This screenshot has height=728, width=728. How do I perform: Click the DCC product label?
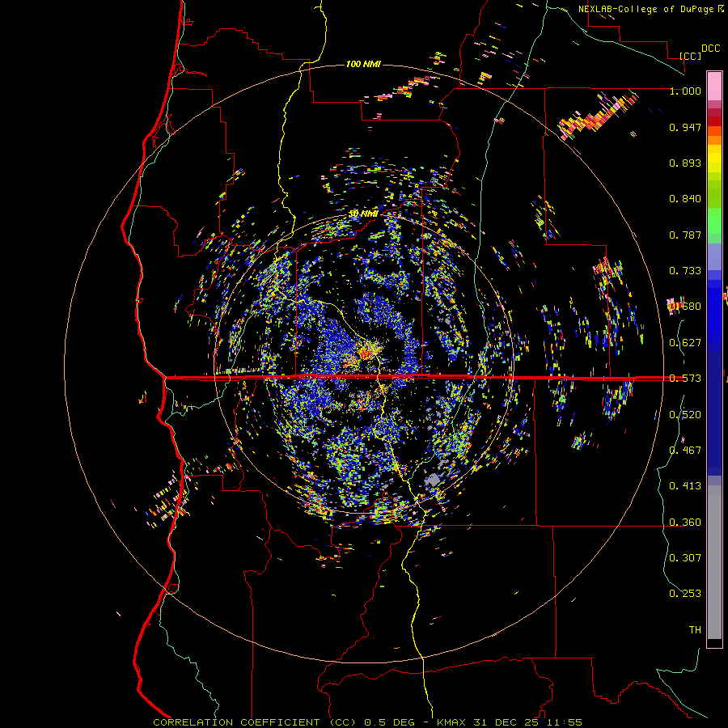coord(710,49)
